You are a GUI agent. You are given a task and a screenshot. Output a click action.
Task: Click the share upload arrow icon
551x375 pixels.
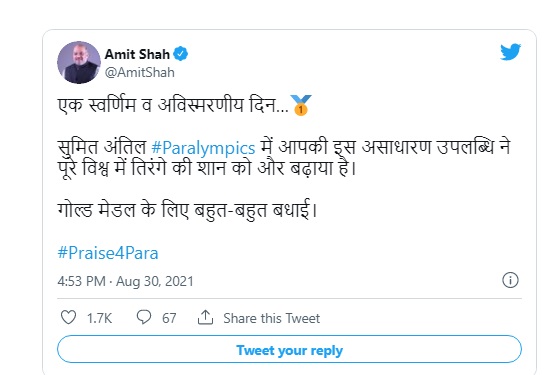point(205,317)
